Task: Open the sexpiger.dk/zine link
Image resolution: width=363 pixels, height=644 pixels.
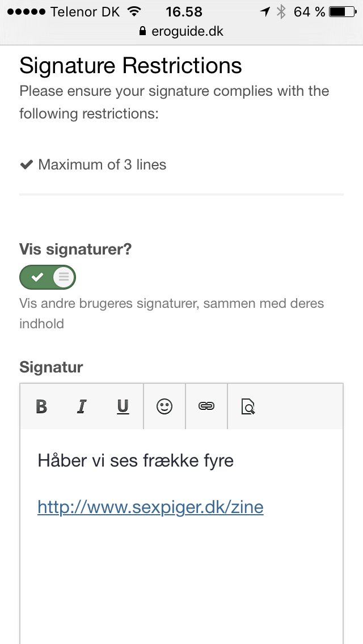Action: (x=150, y=507)
